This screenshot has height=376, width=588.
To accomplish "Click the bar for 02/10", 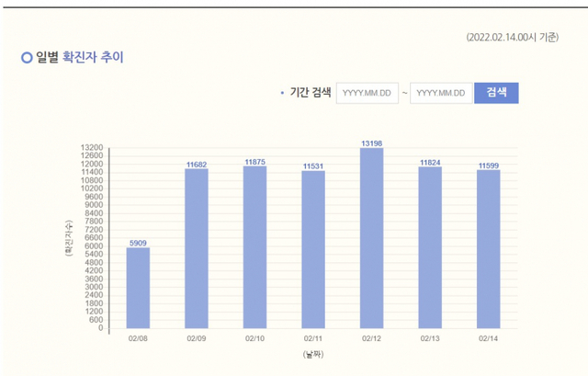I will (254, 246).
